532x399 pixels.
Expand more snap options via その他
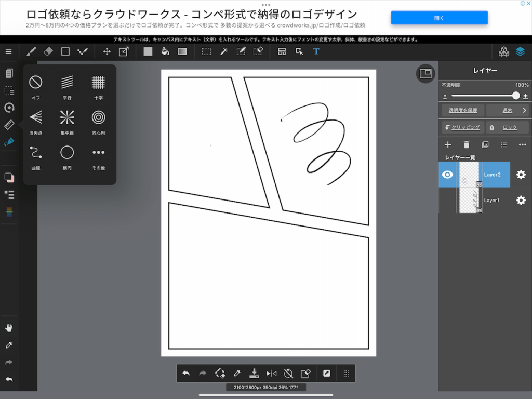point(98,153)
